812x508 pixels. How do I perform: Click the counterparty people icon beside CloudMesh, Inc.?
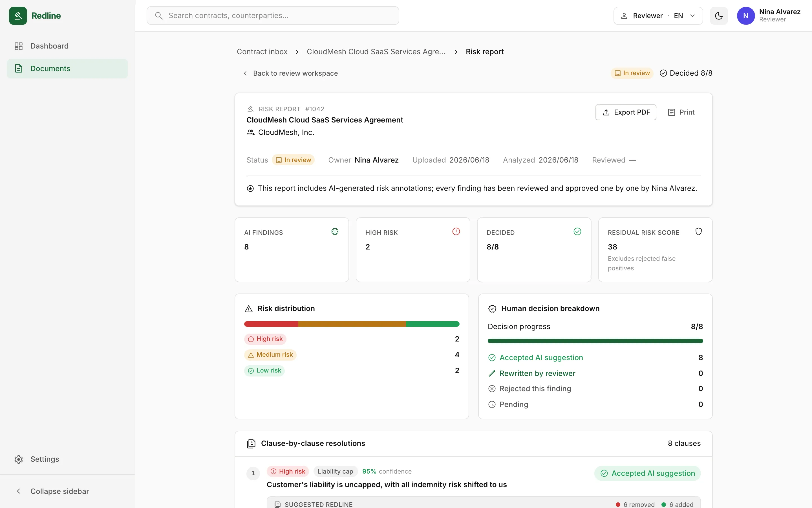tap(251, 133)
